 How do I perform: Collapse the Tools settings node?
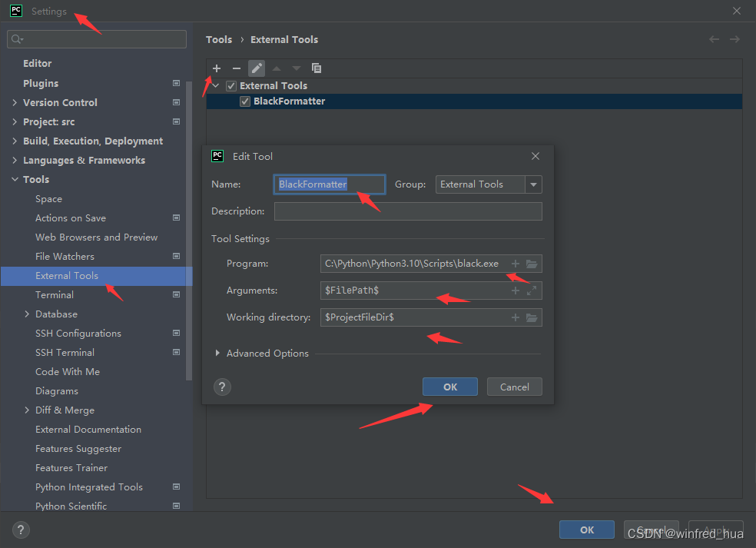coord(15,179)
